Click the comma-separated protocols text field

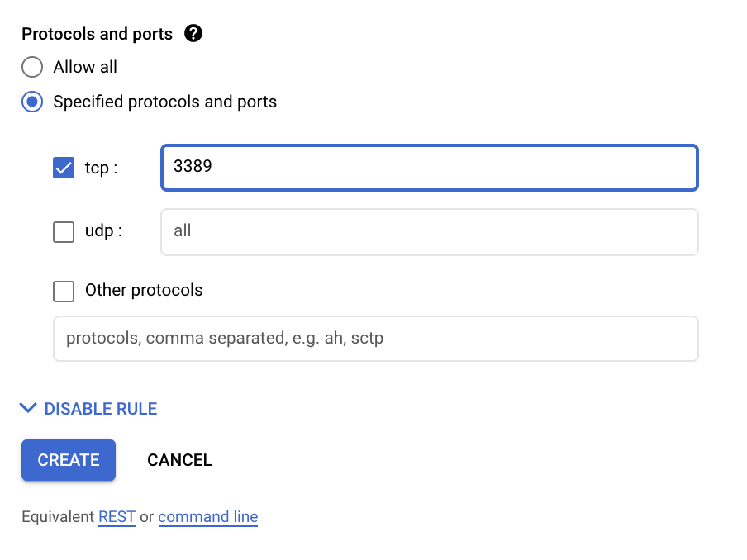(x=376, y=339)
